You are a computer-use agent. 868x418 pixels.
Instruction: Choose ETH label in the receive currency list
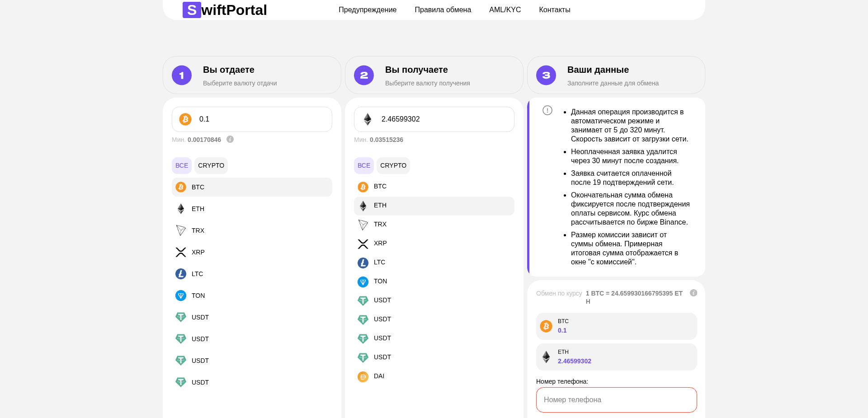[380, 205]
